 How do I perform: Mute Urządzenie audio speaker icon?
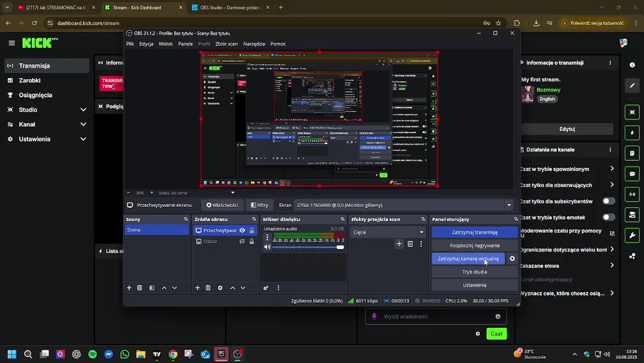coord(268,247)
